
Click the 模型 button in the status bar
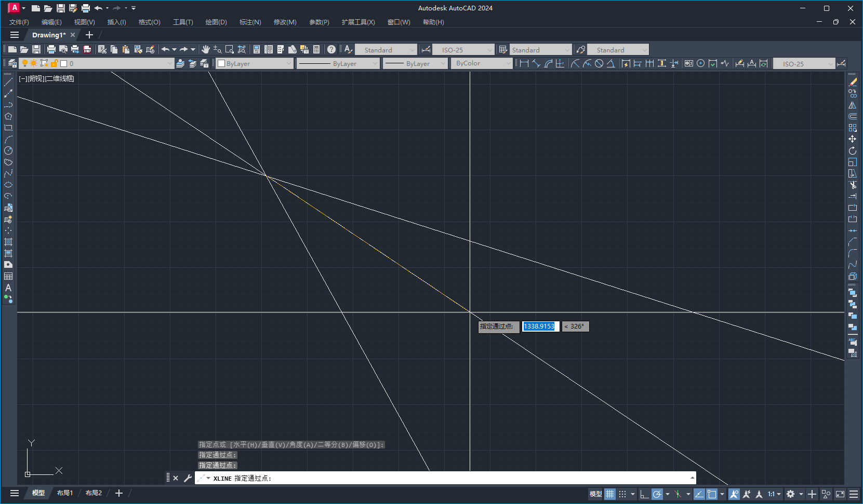595,494
